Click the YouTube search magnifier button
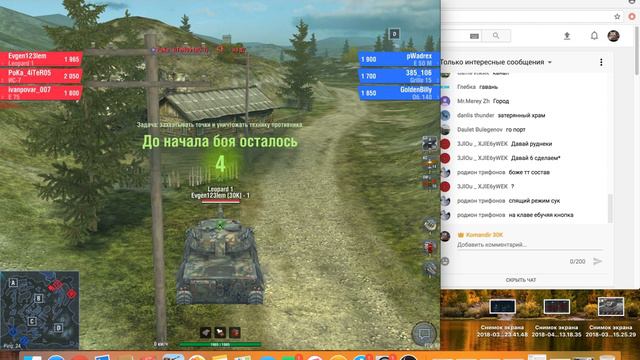 (x=496, y=36)
